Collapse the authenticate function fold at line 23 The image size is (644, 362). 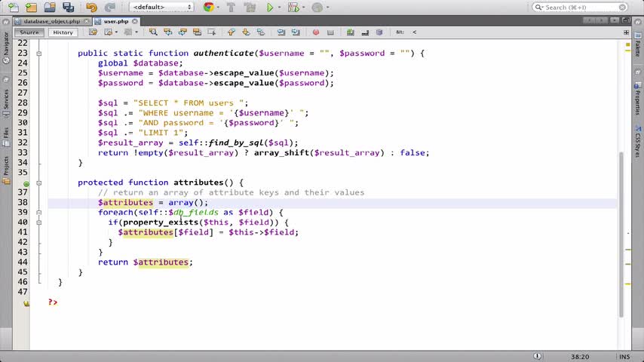39,54
